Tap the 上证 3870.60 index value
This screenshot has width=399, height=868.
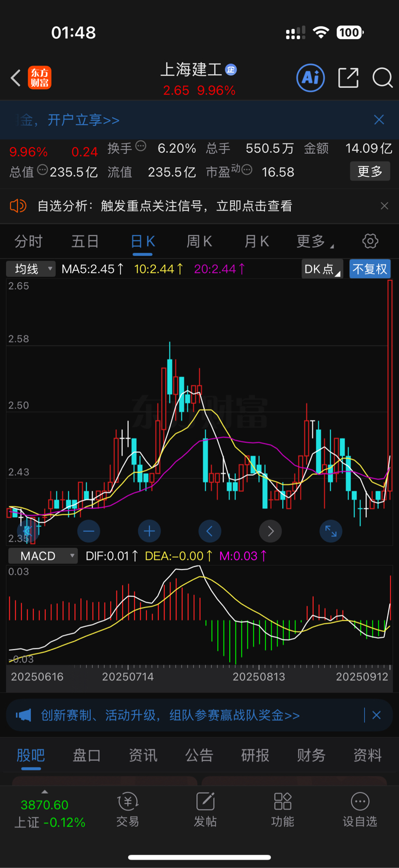(44, 805)
